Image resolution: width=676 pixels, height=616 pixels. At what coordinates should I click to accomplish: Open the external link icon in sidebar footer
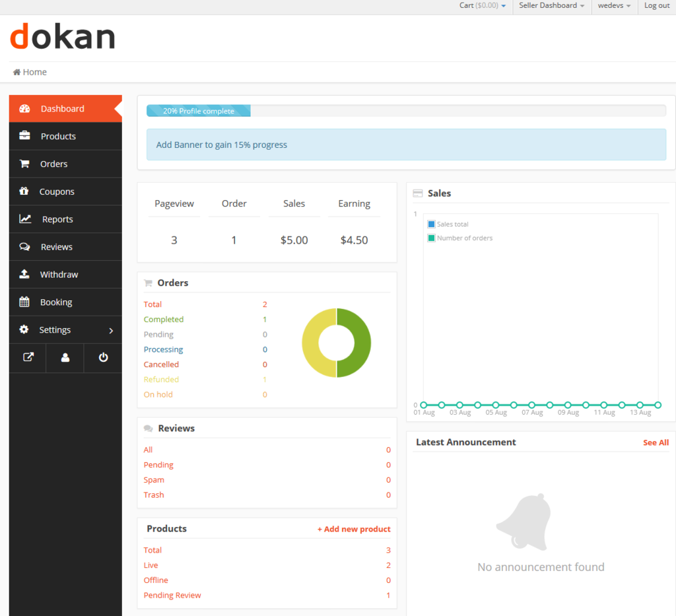coord(27,357)
